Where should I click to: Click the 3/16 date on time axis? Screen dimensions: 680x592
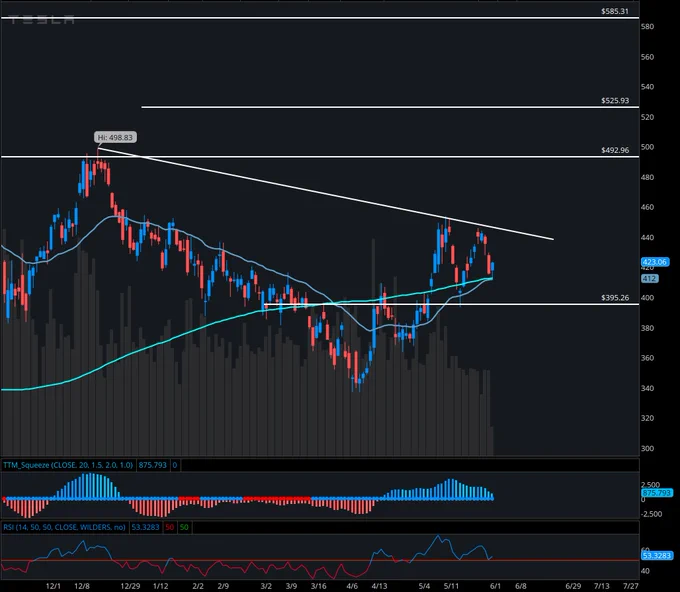[318, 586]
